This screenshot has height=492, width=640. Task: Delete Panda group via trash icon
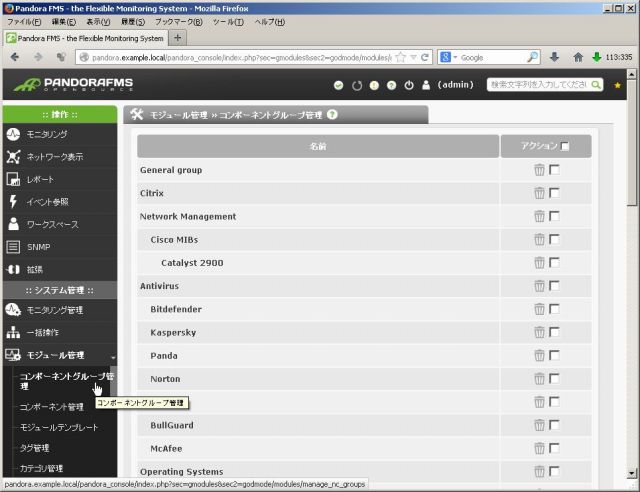click(x=539, y=356)
